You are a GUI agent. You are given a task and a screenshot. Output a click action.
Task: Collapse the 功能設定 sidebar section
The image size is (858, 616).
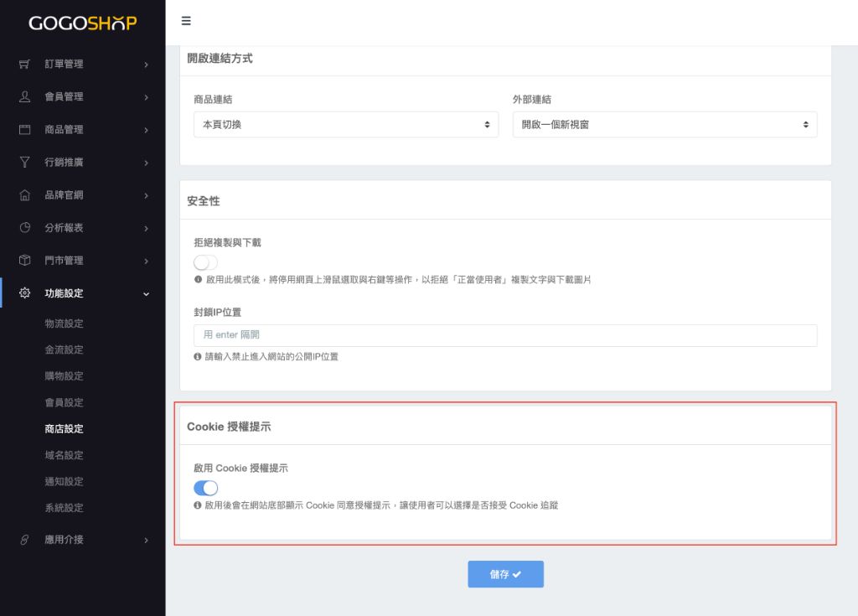pos(146,293)
